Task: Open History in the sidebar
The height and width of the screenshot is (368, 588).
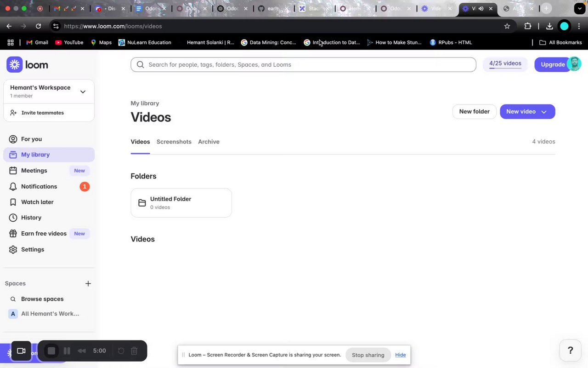Action: (x=31, y=218)
